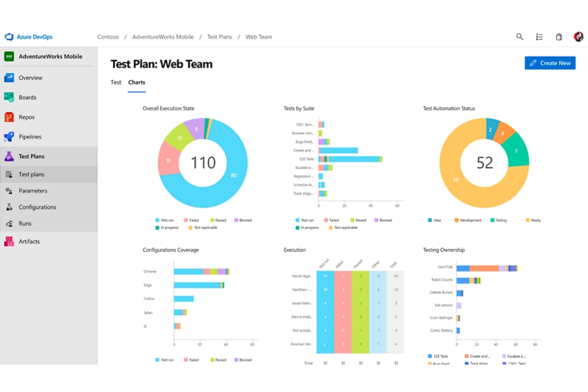The height and width of the screenshot is (392, 588).
Task: Select Configurations in the left navigation
Action: (37, 207)
